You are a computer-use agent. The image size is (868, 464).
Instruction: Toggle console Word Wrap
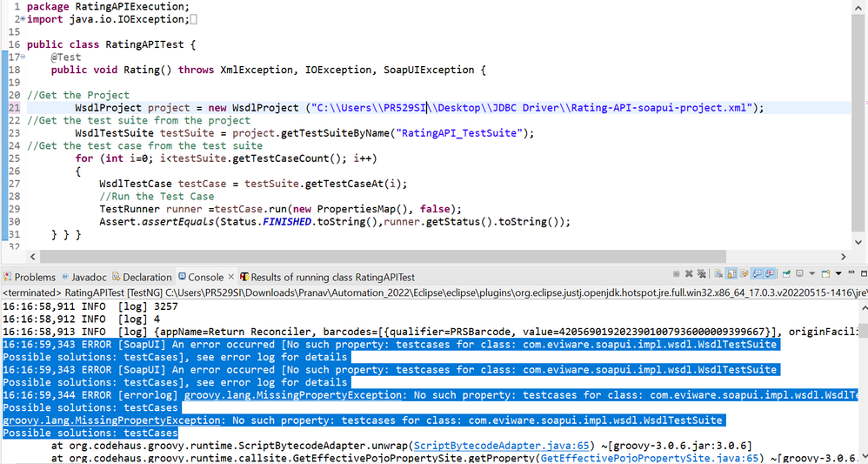744,274
